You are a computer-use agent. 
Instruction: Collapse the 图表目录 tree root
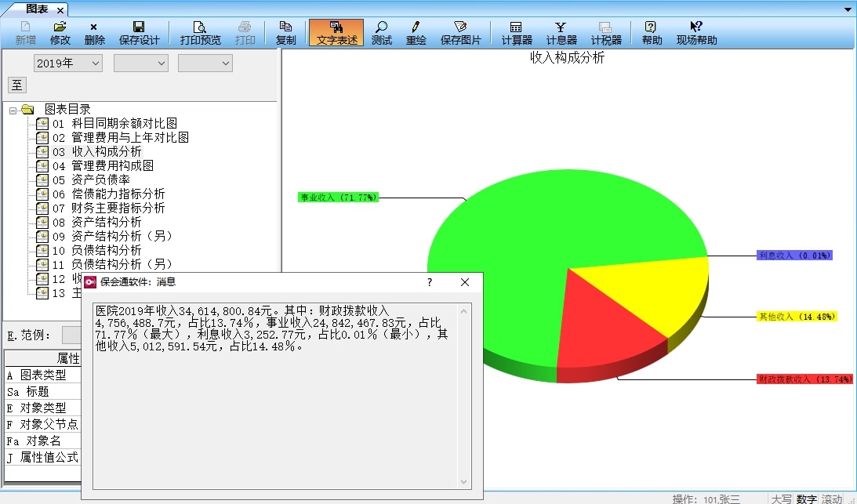pos(13,110)
